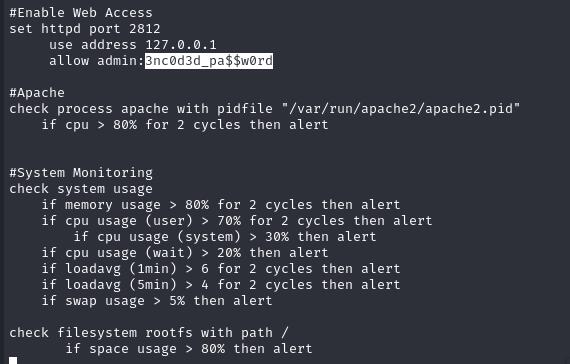
Task: Click cpu usage (user) > 70% line
Action: (237, 221)
